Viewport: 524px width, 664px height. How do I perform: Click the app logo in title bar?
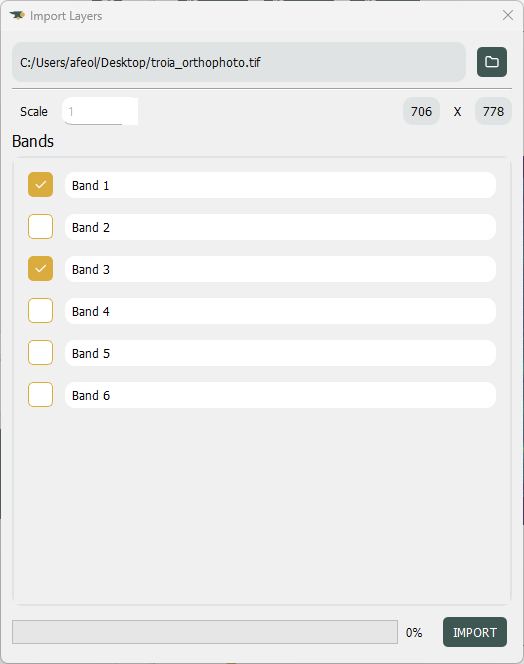[17, 16]
